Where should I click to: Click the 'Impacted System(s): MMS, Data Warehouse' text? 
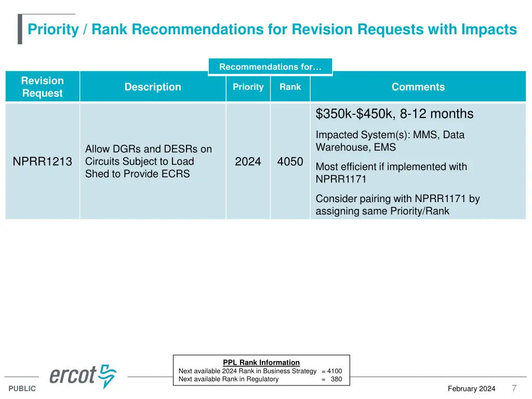(390, 141)
